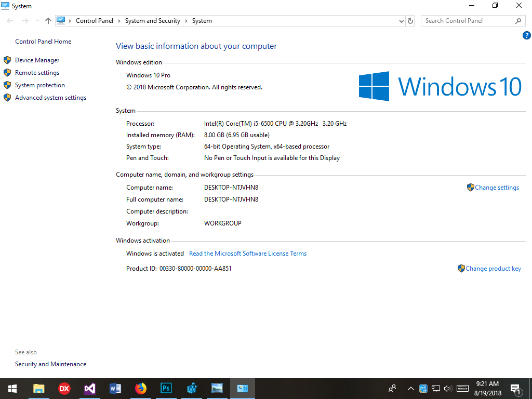The image size is (532, 399).
Task: Open System protection settings
Action: click(39, 85)
